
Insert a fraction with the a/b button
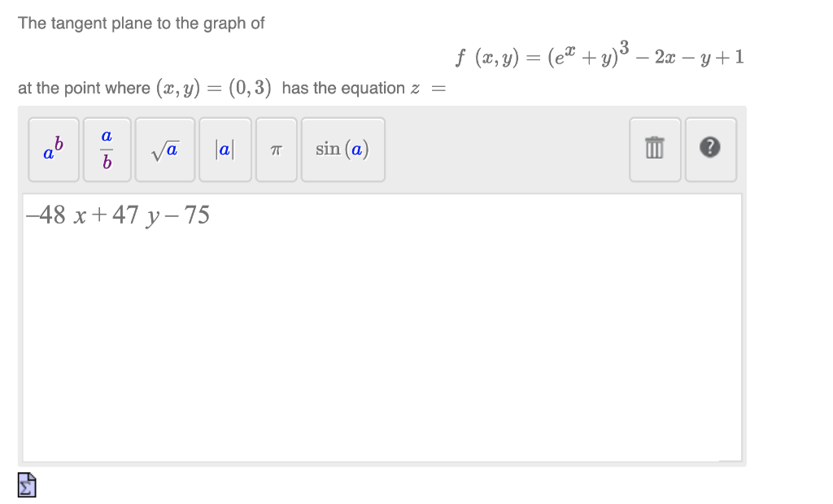(106, 150)
